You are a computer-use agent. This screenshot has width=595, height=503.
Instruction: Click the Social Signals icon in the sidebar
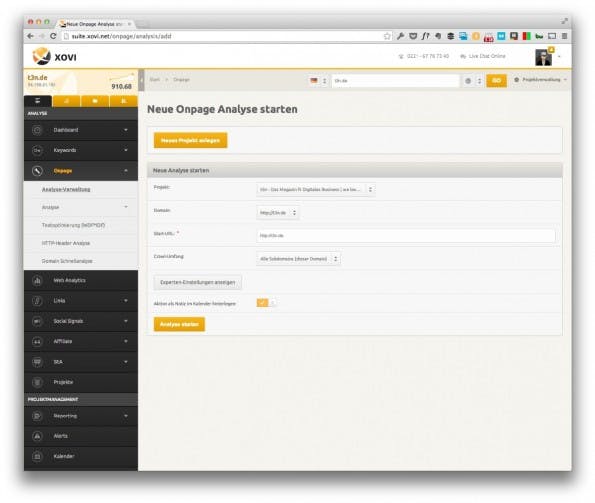click(37, 321)
